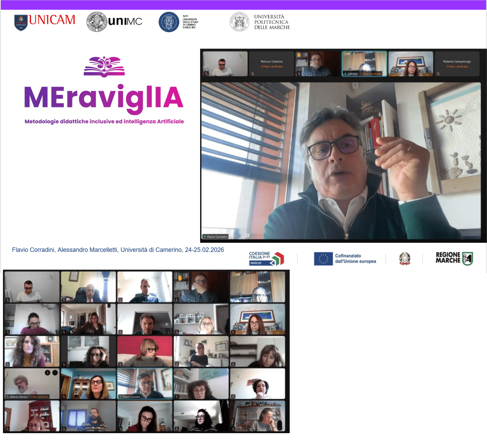
Task: Click the Metodologie didattiche inclusive subtitle
Action: (104, 122)
